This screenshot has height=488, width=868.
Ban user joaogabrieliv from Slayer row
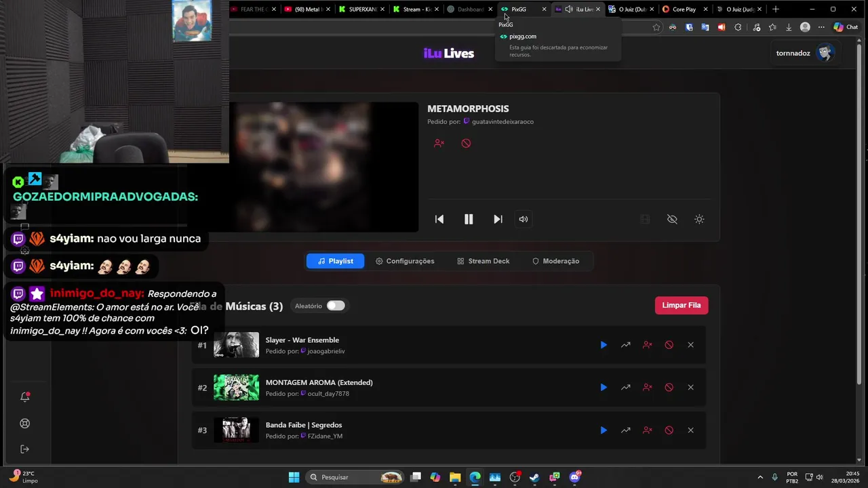point(648,345)
